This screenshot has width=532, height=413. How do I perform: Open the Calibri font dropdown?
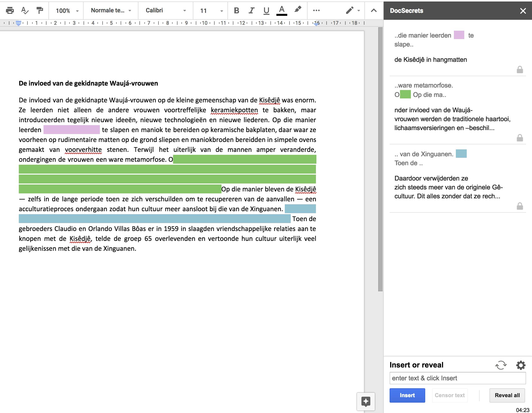click(x=165, y=11)
